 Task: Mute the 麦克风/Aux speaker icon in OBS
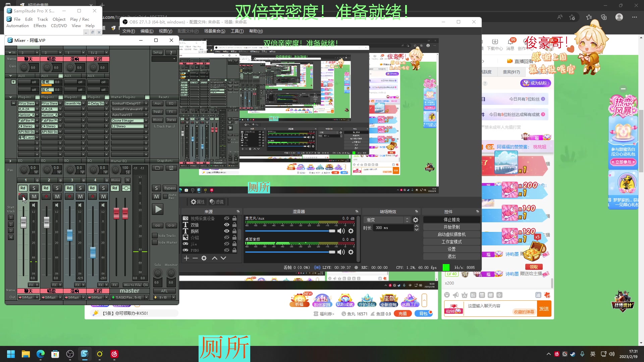tap(341, 231)
